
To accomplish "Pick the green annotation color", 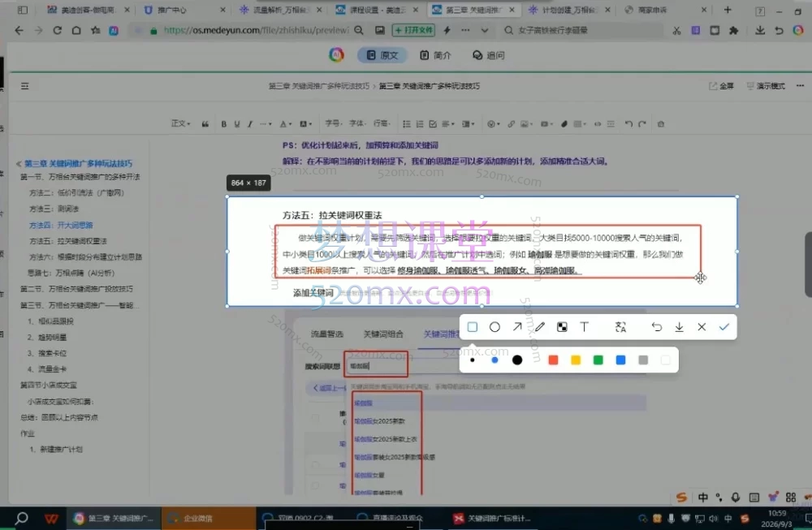I will click(x=598, y=360).
